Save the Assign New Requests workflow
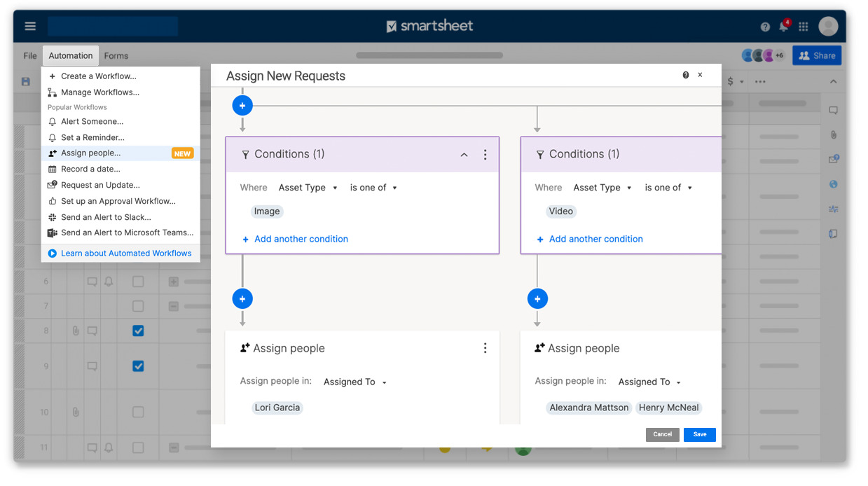Screen dimensions: 868x486 point(699,434)
